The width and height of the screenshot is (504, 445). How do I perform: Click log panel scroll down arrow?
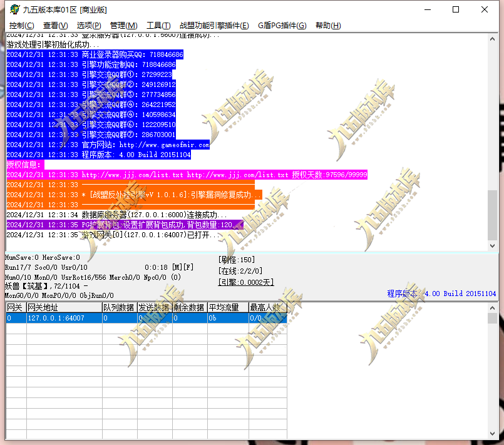[493, 246]
